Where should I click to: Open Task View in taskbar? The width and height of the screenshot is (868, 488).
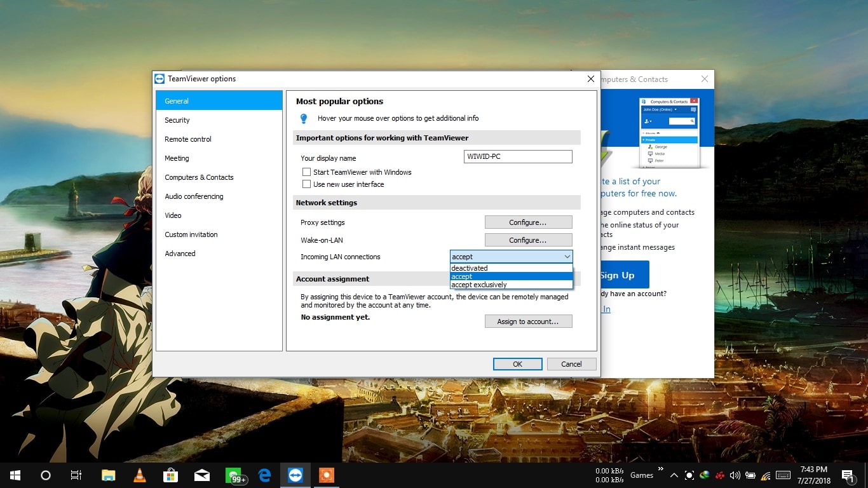(x=76, y=475)
